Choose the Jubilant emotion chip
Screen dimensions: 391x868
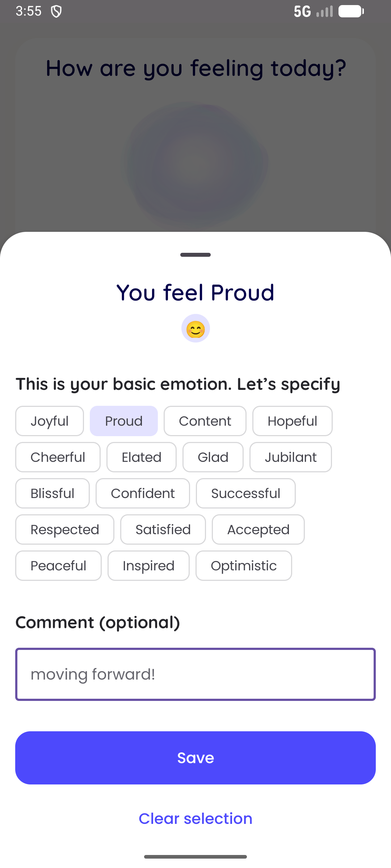tap(290, 457)
